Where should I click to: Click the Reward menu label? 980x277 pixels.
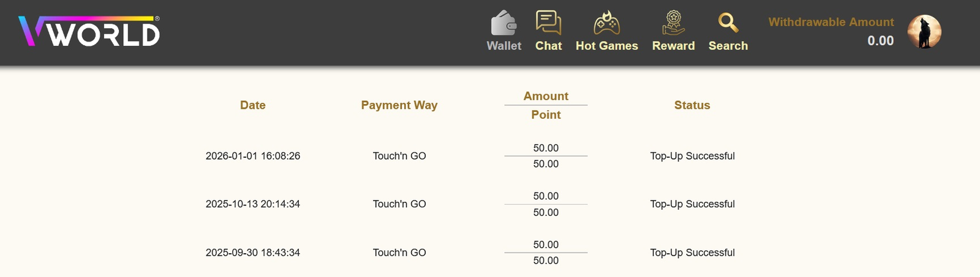click(673, 46)
